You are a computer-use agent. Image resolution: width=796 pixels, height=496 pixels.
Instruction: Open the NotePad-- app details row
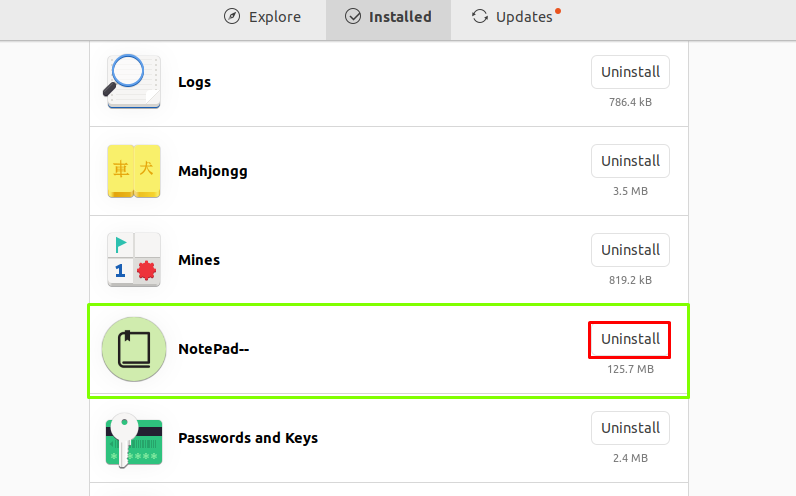click(x=389, y=350)
